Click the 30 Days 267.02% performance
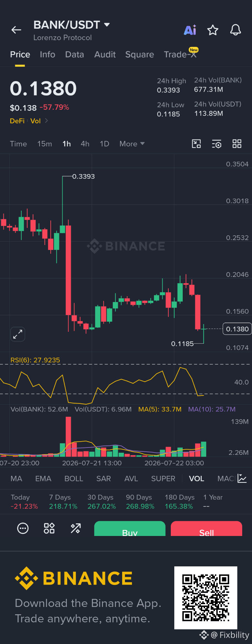 click(101, 502)
